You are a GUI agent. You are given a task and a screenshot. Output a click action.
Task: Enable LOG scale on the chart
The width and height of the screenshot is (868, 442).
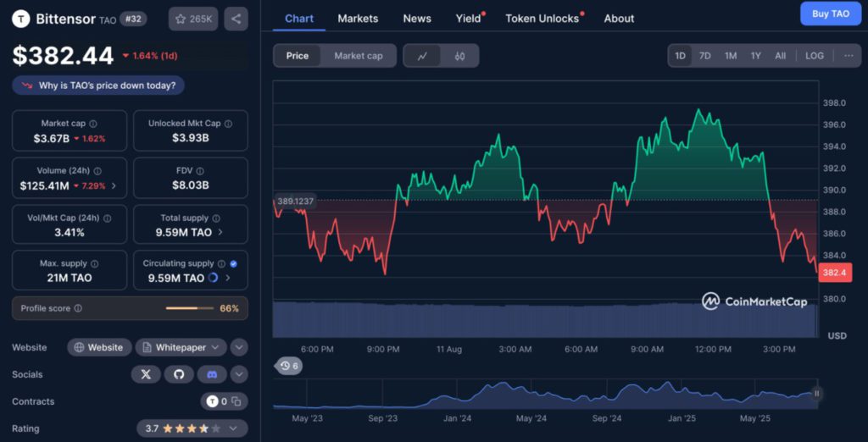814,56
